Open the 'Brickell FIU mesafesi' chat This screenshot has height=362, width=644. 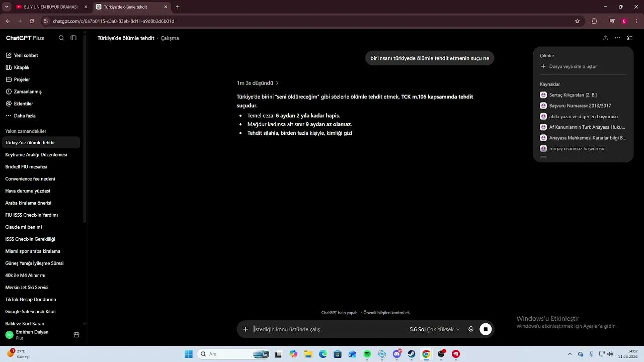[x=40, y=167]
